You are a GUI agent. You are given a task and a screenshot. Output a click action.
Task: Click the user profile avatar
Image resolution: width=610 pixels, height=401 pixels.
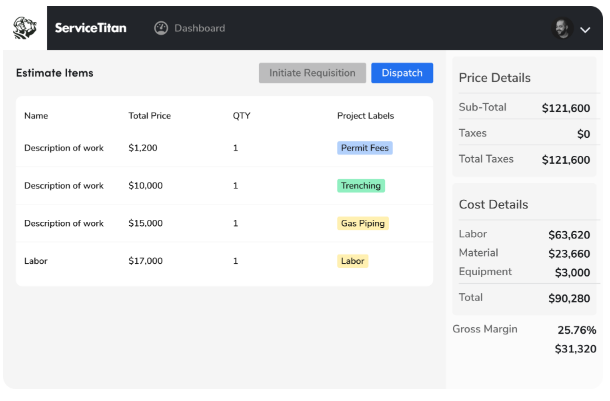pyautogui.click(x=563, y=29)
